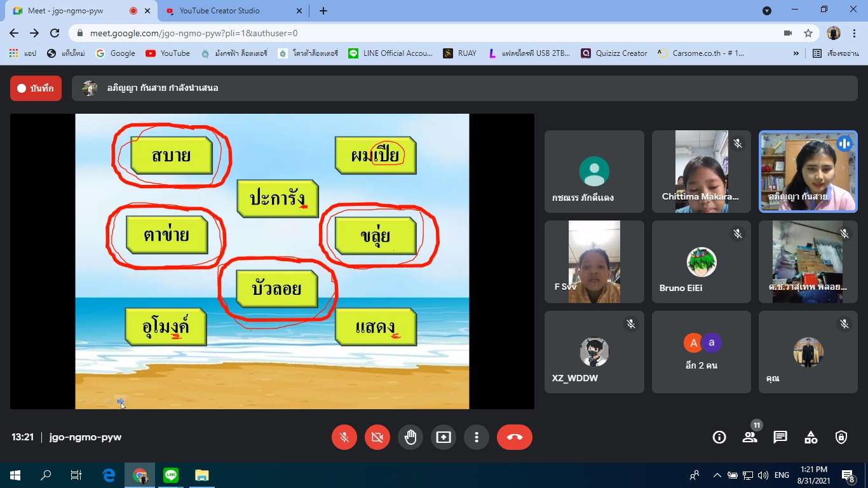
Task: Click the red recording indicator button
Action: tap(36, 88)
